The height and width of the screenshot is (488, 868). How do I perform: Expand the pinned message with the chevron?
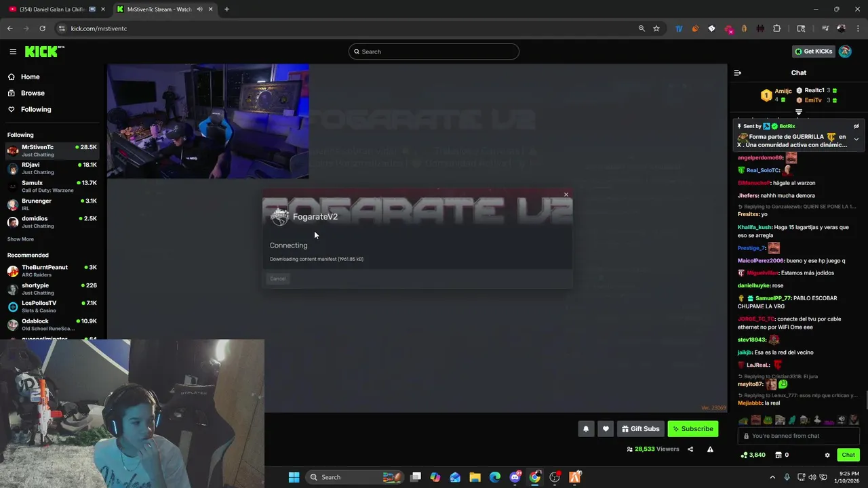click(856, 139)
